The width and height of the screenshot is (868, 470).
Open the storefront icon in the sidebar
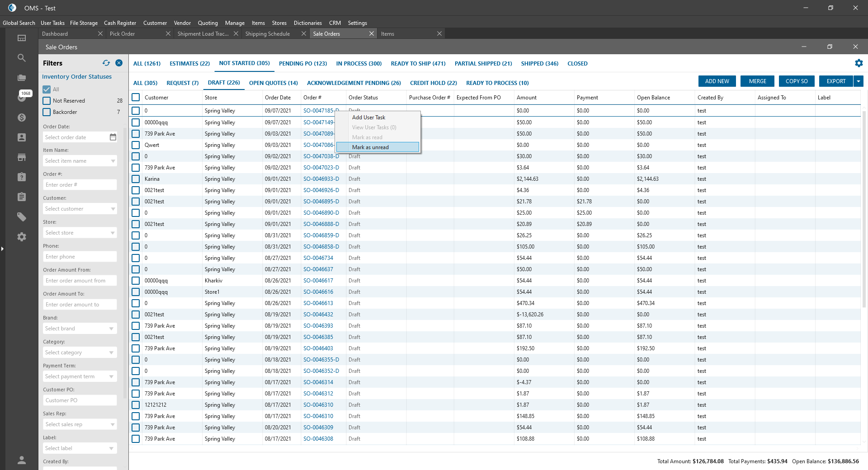(x=21, y=157)
